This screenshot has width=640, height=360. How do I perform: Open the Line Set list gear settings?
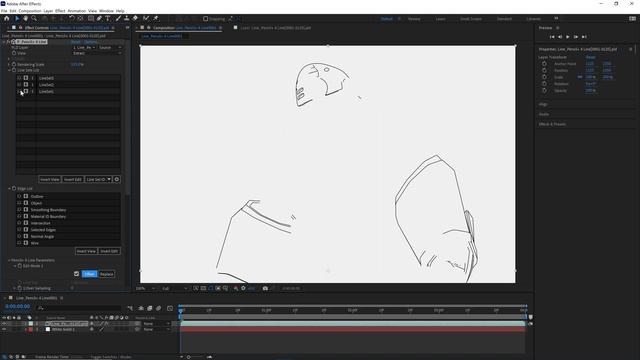(117, 179)
